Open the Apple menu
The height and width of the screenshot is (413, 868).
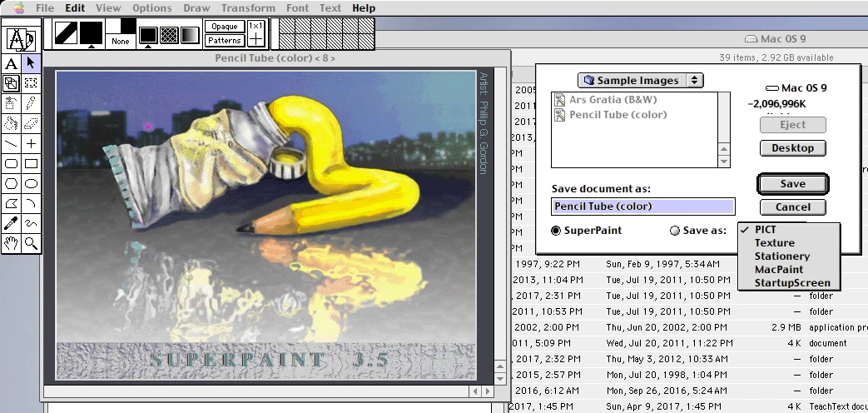[x=19, y=8]
